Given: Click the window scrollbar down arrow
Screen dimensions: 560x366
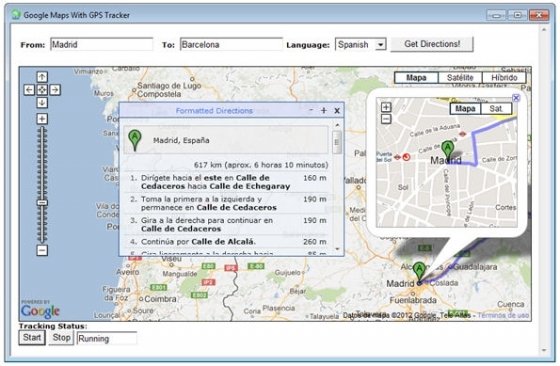Looking at the screenshot, I should (x=544, y=350).
